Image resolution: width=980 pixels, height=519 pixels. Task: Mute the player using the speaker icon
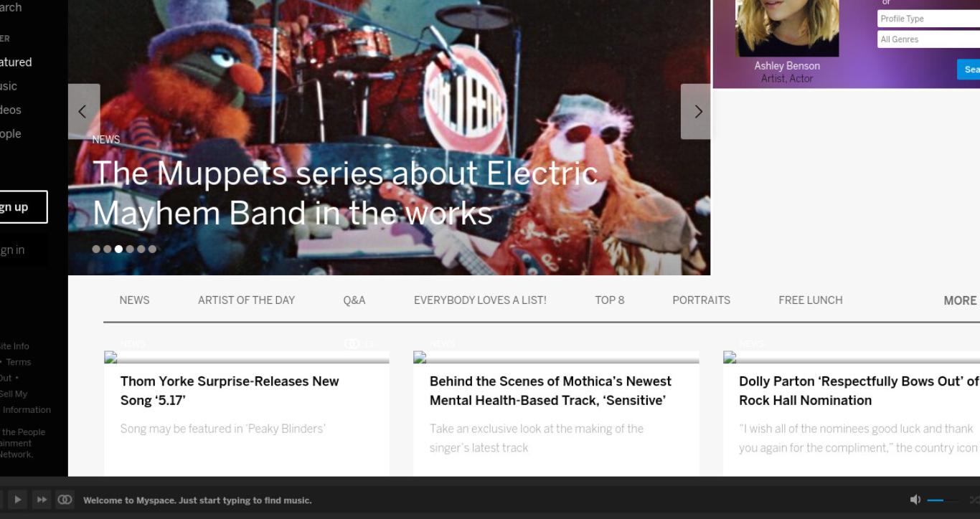click(915, 500)
